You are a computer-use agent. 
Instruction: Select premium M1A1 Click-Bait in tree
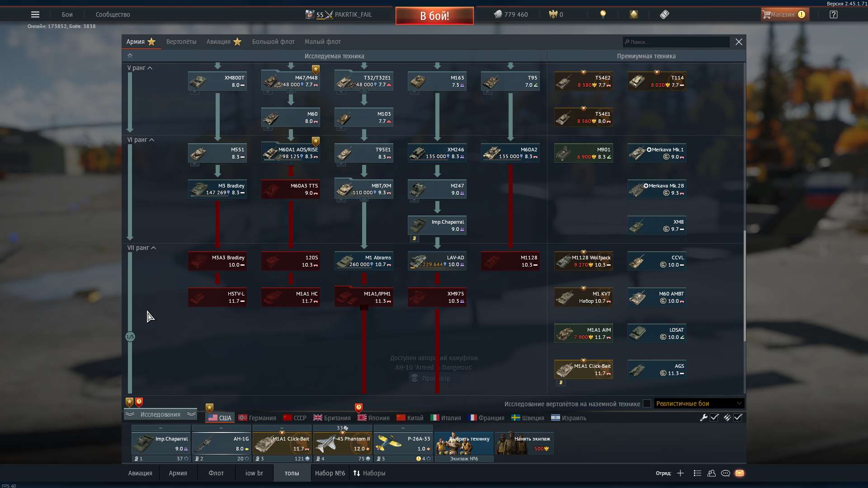pyautogui.click(x=584, y=370)
